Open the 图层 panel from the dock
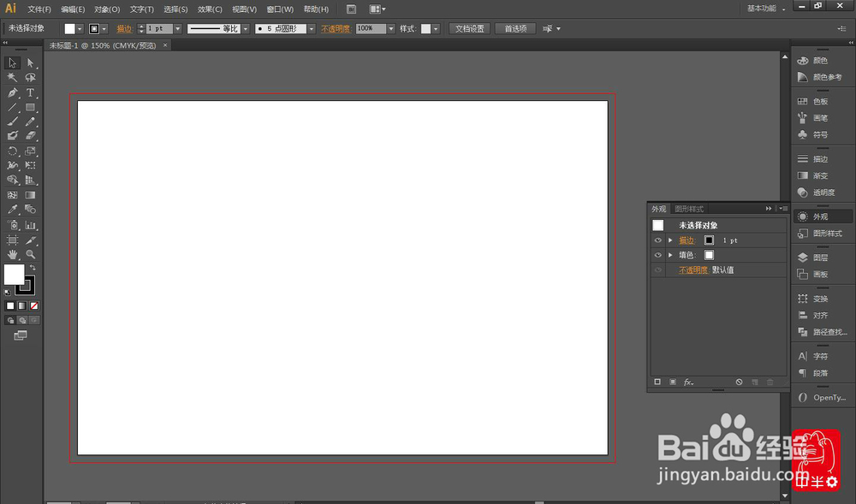The image size is (856, 504). [x=822, y=258]
